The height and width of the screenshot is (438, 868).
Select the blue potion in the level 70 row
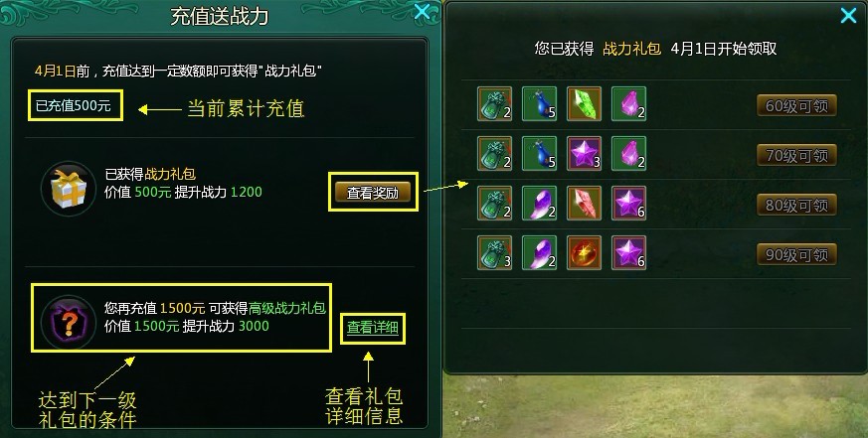539,153
